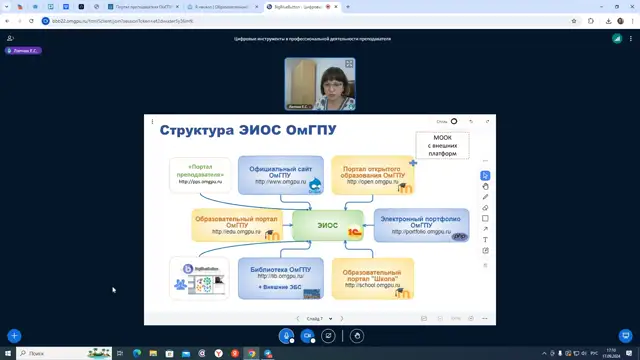Open more options at slide toolbar bottom
640x360 pixels.
click(x=485, y=318)
